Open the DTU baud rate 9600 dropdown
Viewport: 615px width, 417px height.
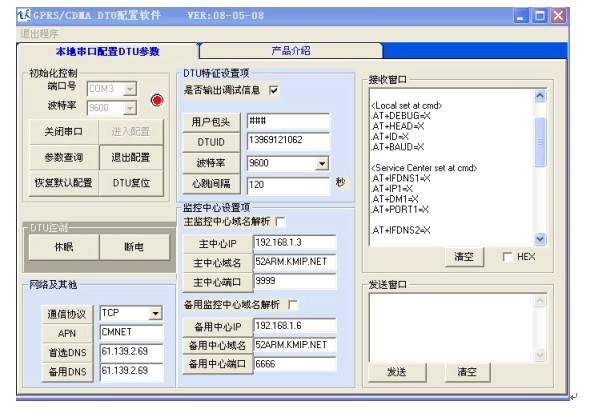321,162
